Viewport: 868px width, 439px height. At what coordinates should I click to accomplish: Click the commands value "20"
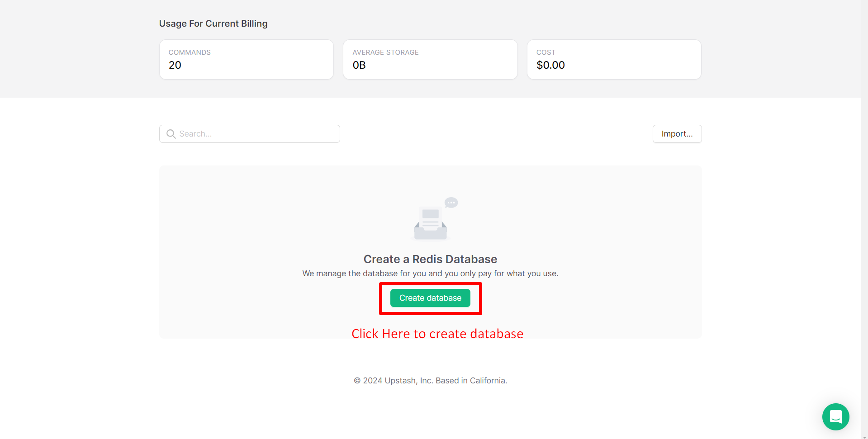[175, 65]
